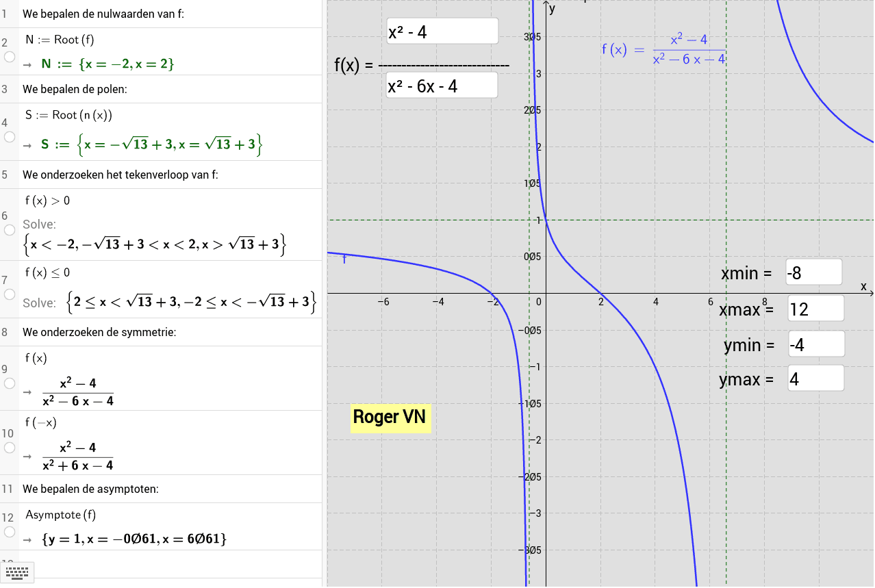Click the Solve result for f(x) ≤ 0
The height and width of the screenshot is (588, 875).
click(x=192, y=301)
